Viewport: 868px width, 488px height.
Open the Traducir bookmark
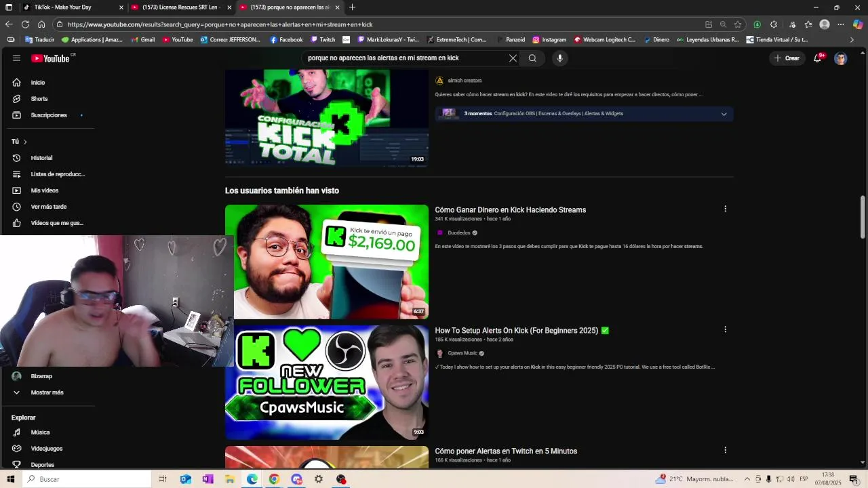pos(39,40)
